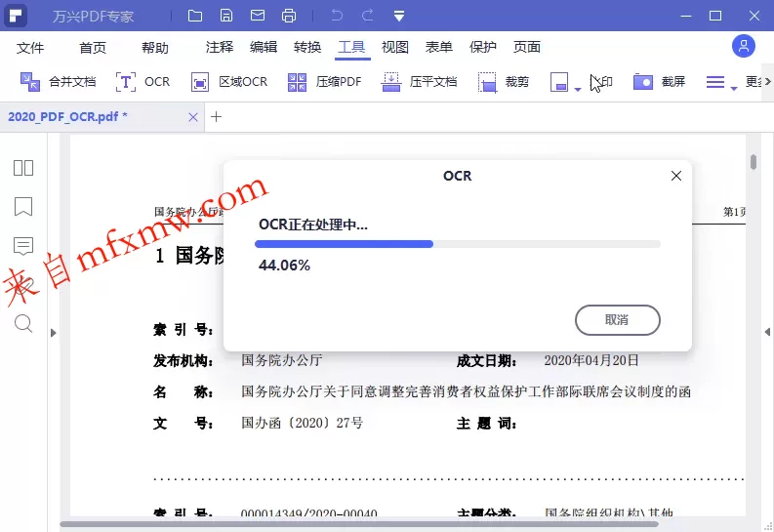
Task: Close the OCR dialog
Action: coord(676,176)
